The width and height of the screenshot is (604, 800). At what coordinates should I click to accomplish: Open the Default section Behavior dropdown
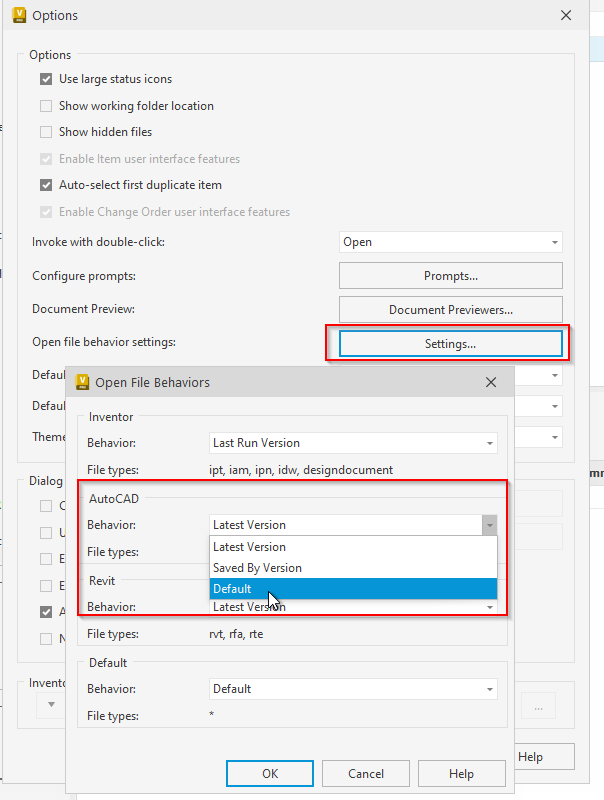(x=489, y=688)
